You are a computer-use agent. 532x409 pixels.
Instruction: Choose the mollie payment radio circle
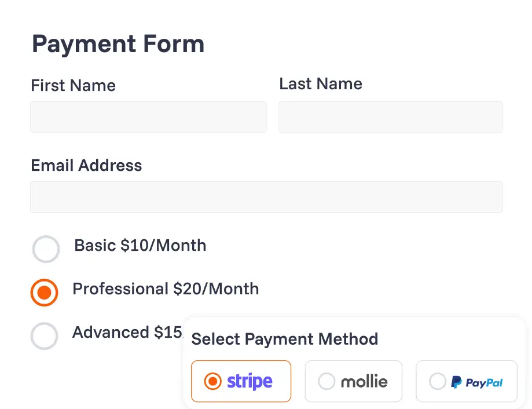point(326,381)
